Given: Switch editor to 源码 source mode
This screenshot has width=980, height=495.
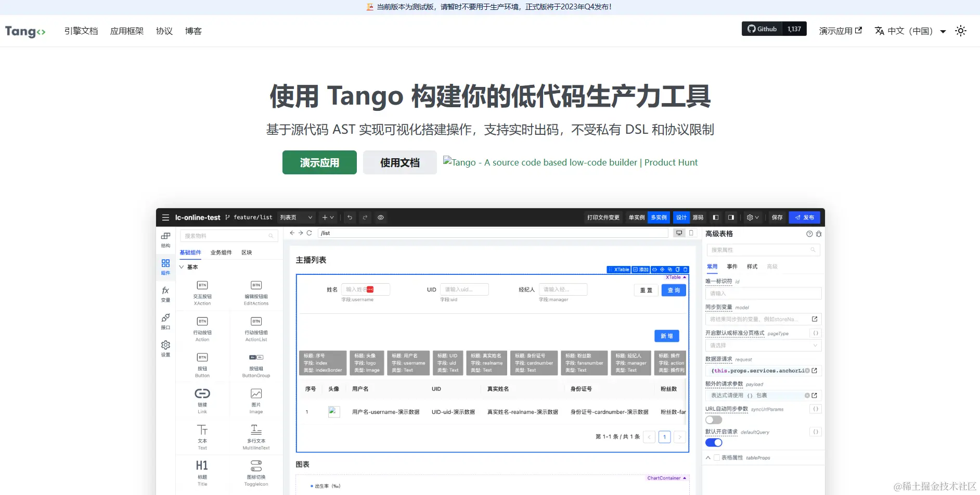Looking at the screenshot, I should pos(698,218).
